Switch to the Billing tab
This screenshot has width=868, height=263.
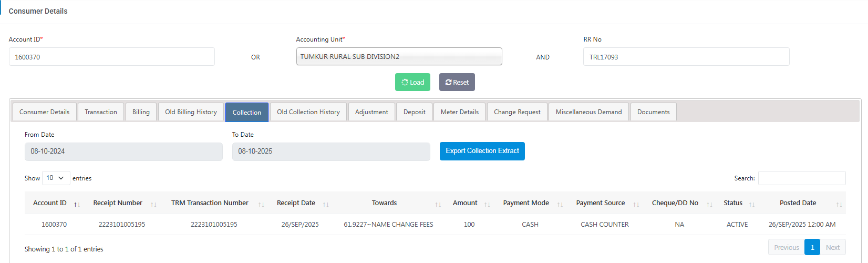(141, 112)
